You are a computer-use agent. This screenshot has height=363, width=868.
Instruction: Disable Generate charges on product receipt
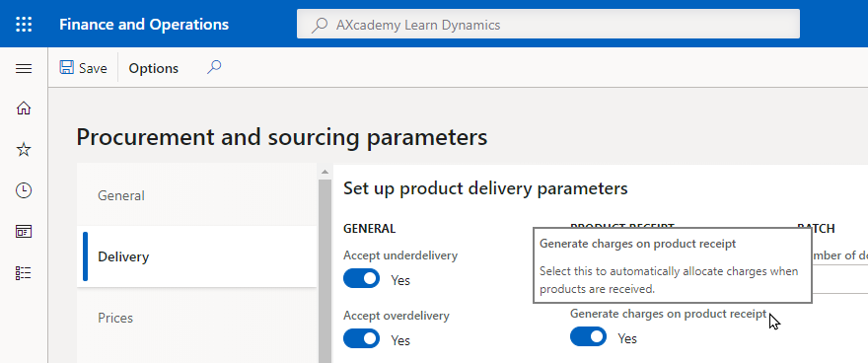point(589,336)
